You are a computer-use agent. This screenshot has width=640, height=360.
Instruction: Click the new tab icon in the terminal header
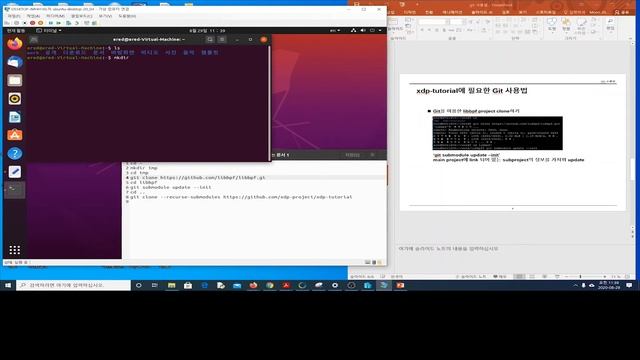(34, 40)
